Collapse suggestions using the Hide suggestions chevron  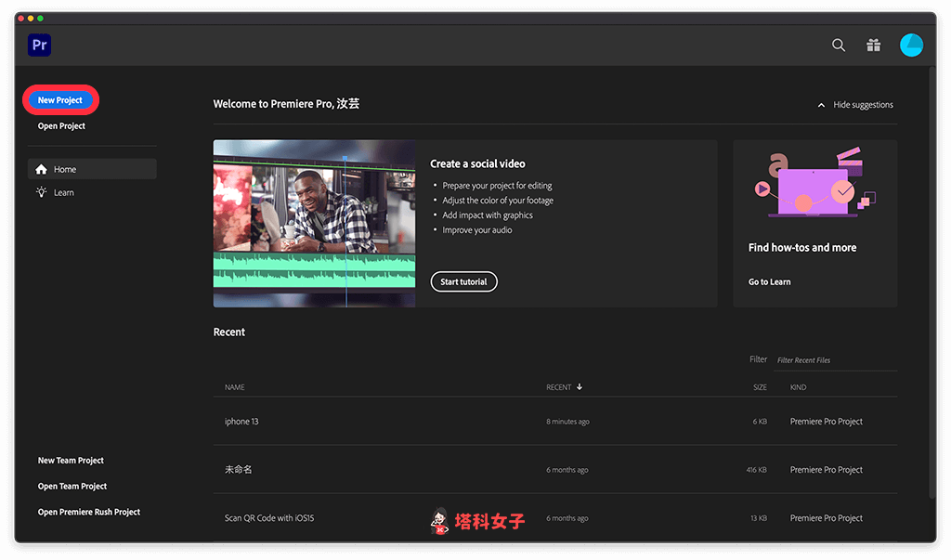tap(821, 105)
